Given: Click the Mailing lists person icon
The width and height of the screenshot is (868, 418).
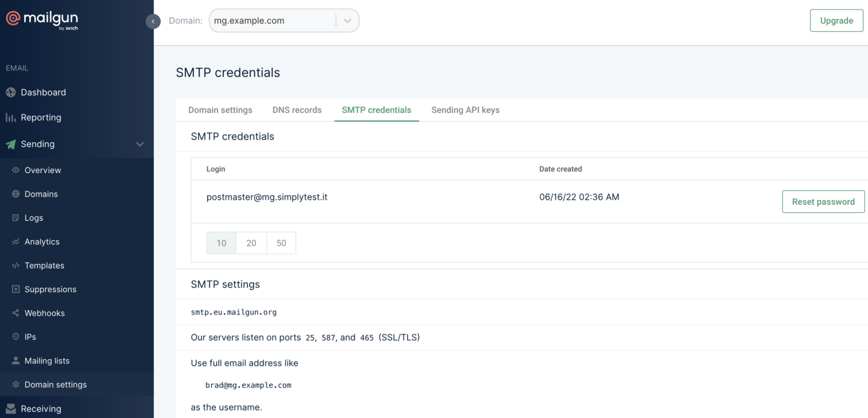Looking at the screenshot, I should (16, 361).
